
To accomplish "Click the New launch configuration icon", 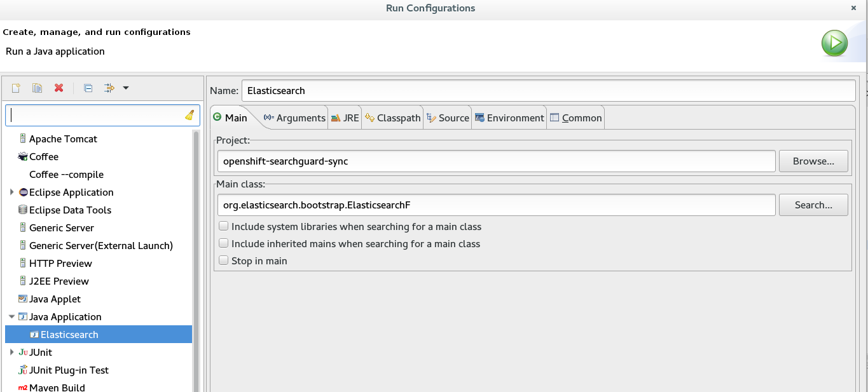I will click(x=16, y=88).
